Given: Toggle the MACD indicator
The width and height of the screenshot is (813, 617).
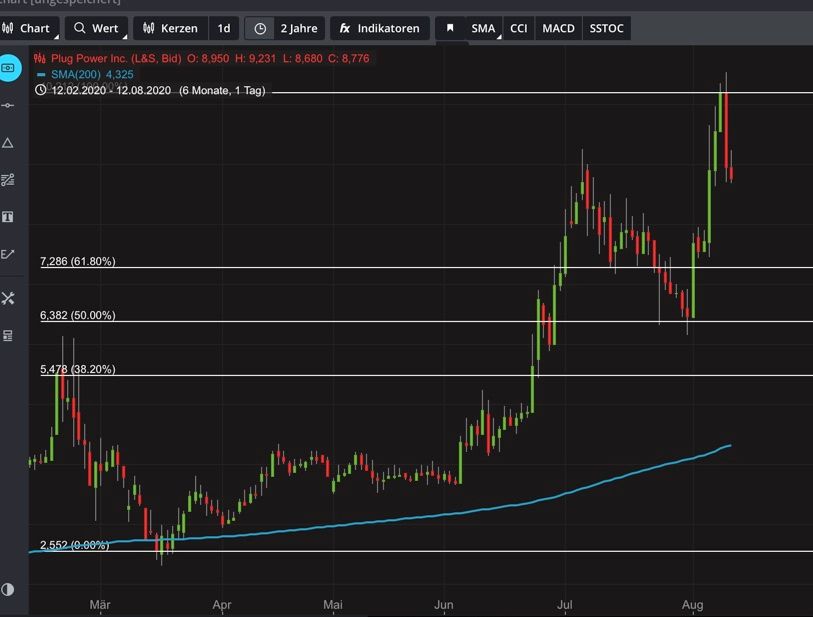Looking at the screenshot, I should click(558, 28).
